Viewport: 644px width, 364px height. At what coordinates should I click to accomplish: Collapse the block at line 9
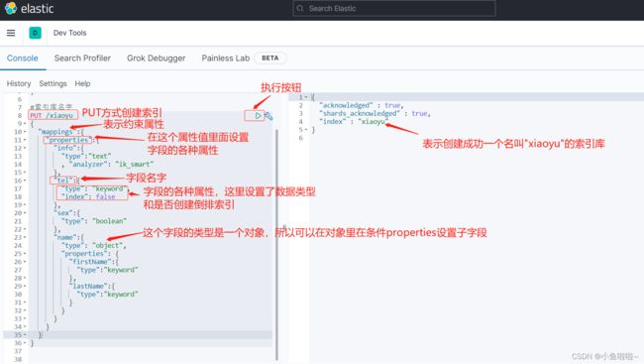point(25,124)
